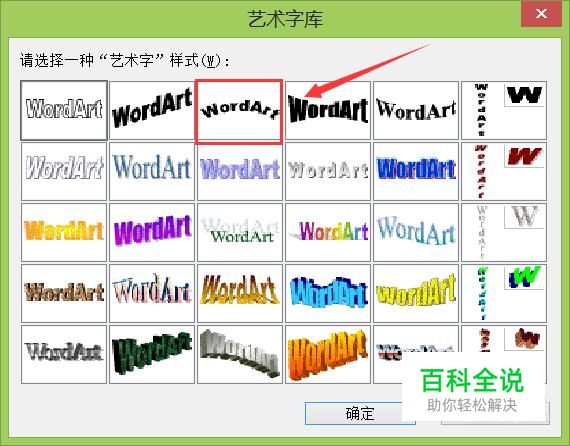
Task: Pick the cyan blue 3D wavy WordArt
Action: 328,294
